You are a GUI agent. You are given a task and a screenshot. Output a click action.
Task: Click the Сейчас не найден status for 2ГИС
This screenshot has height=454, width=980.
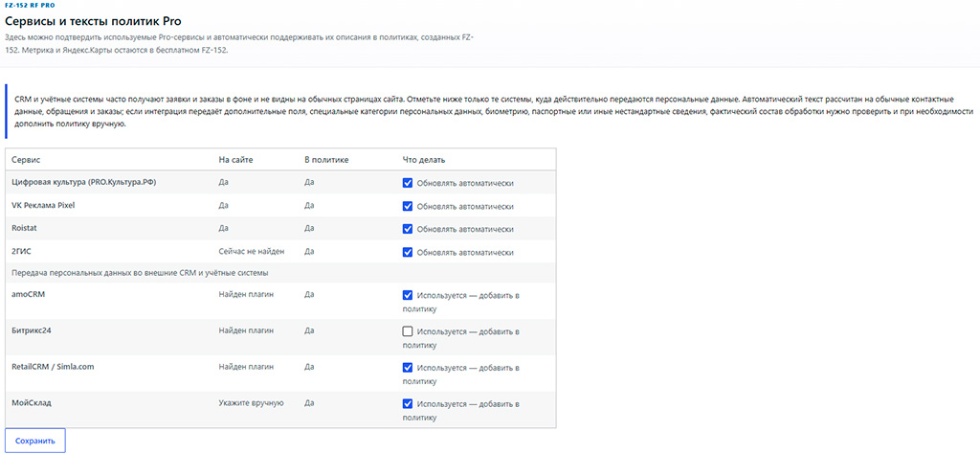pyautogui.click(x=252, y=251)
